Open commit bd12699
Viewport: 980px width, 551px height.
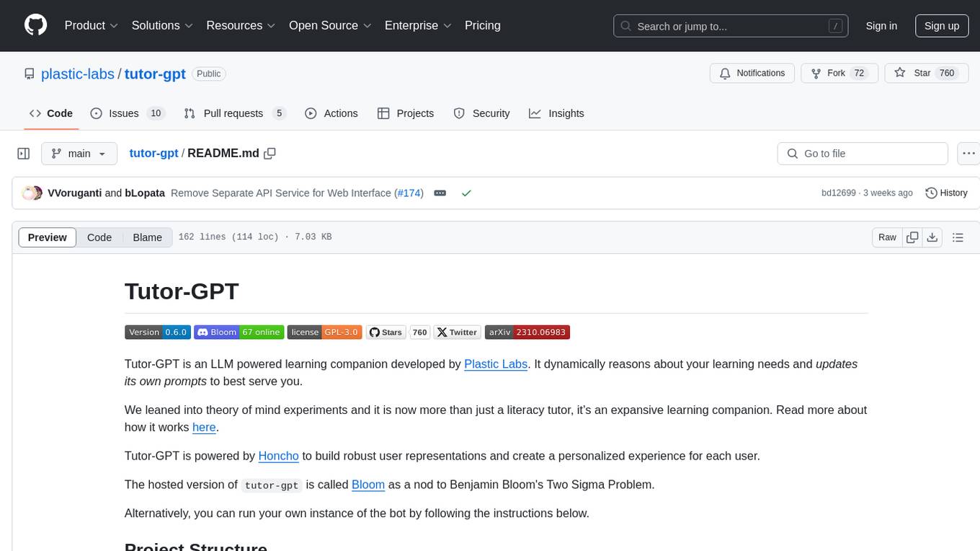[x=838, y=193]
